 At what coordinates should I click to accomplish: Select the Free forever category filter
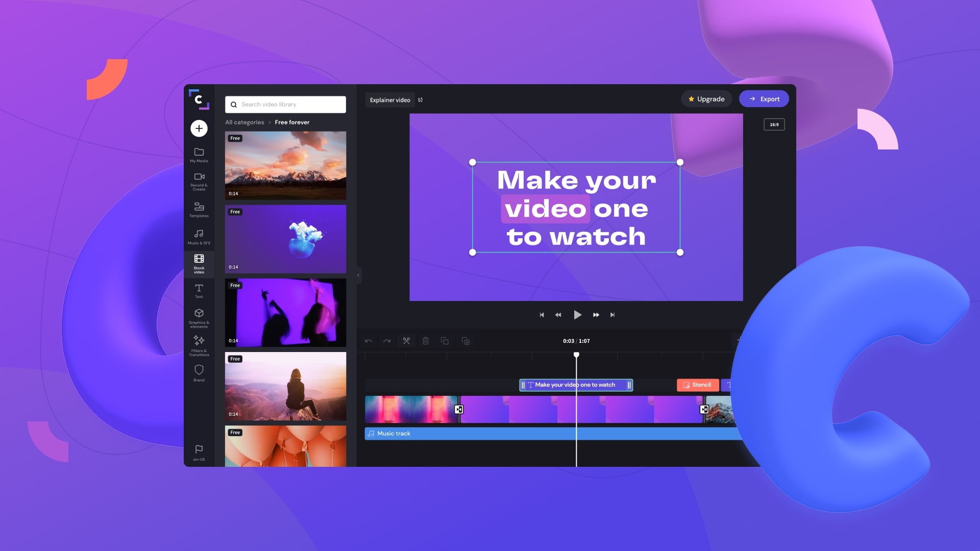tap(292, 122)
